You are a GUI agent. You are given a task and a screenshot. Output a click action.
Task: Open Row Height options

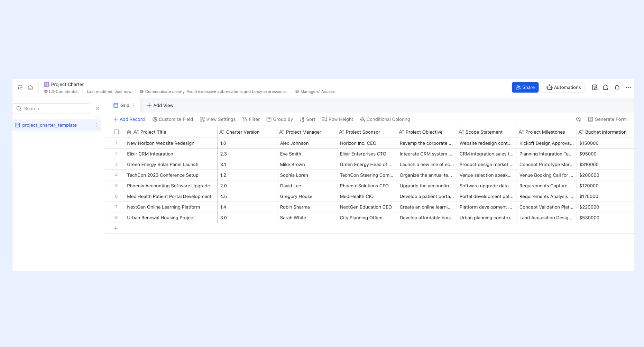[338, 119]
